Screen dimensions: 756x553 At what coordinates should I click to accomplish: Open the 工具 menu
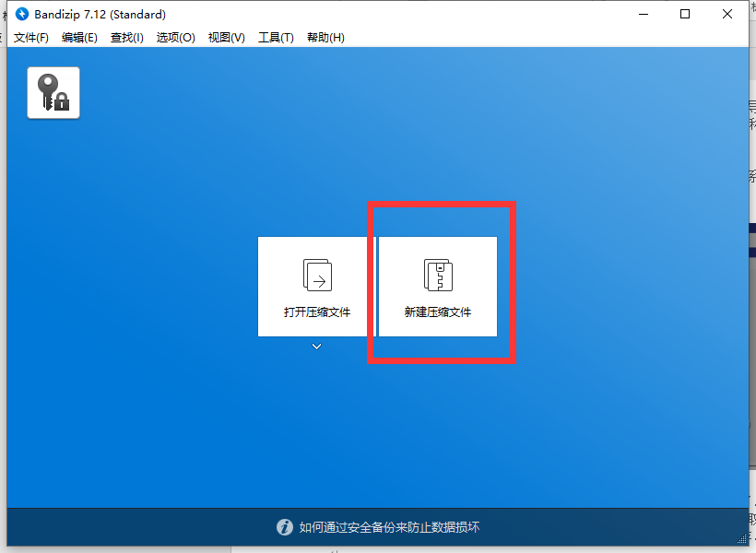click(x=275, y=38)
